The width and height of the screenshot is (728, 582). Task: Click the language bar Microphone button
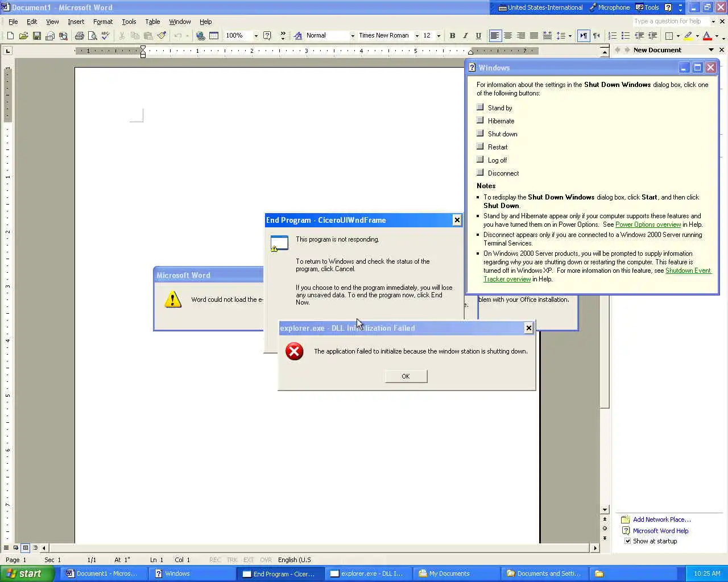click(x=609, y=7)
